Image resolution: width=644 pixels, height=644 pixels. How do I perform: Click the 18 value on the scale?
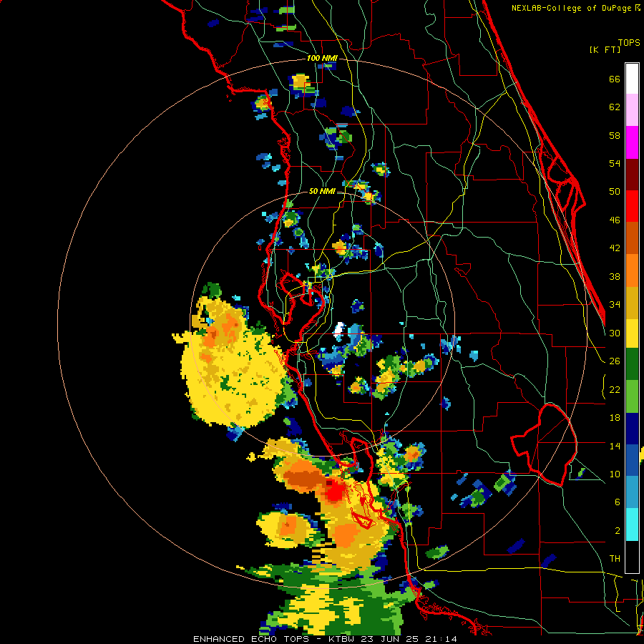615,418
